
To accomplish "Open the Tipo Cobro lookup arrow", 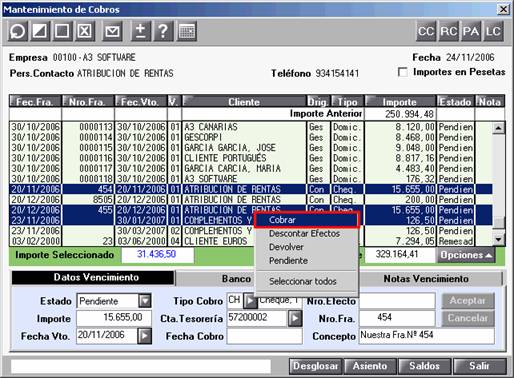I will pyautogui.click(x=250, y=301).
